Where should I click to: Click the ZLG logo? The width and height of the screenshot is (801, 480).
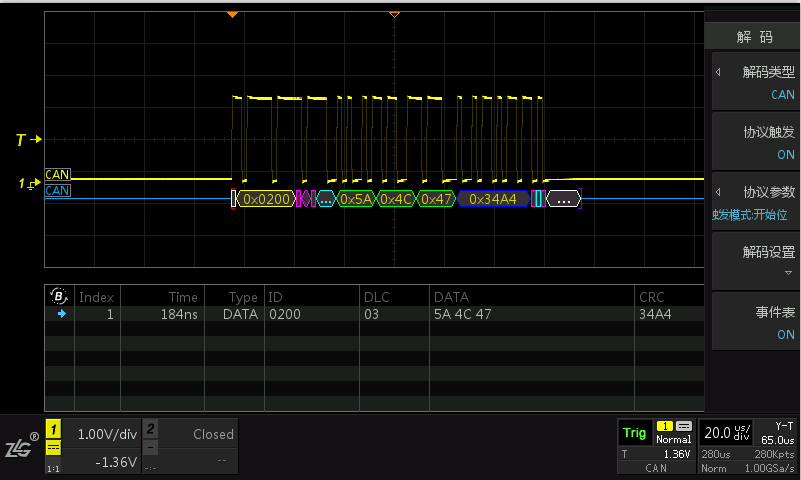click(21, 446)
